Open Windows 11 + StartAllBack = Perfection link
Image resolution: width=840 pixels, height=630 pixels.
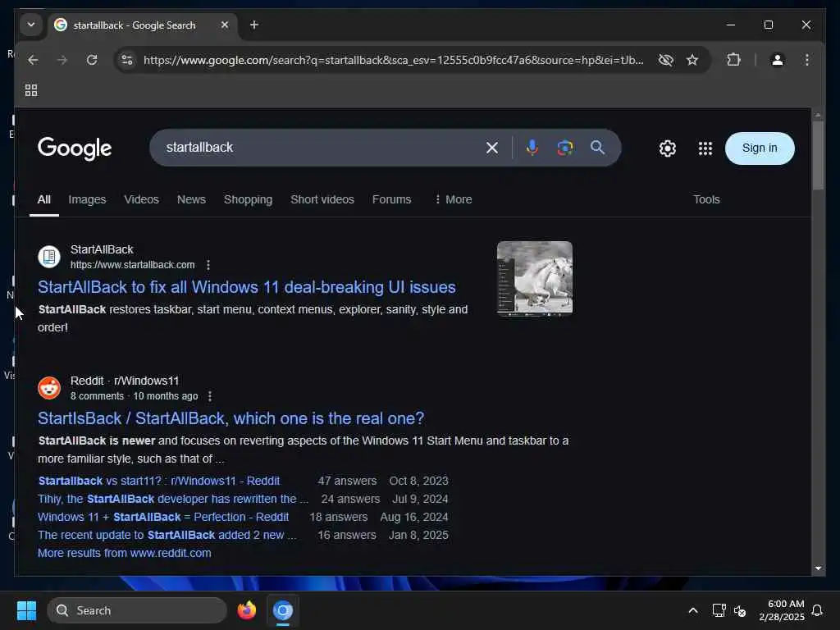(x=163, y=517)
